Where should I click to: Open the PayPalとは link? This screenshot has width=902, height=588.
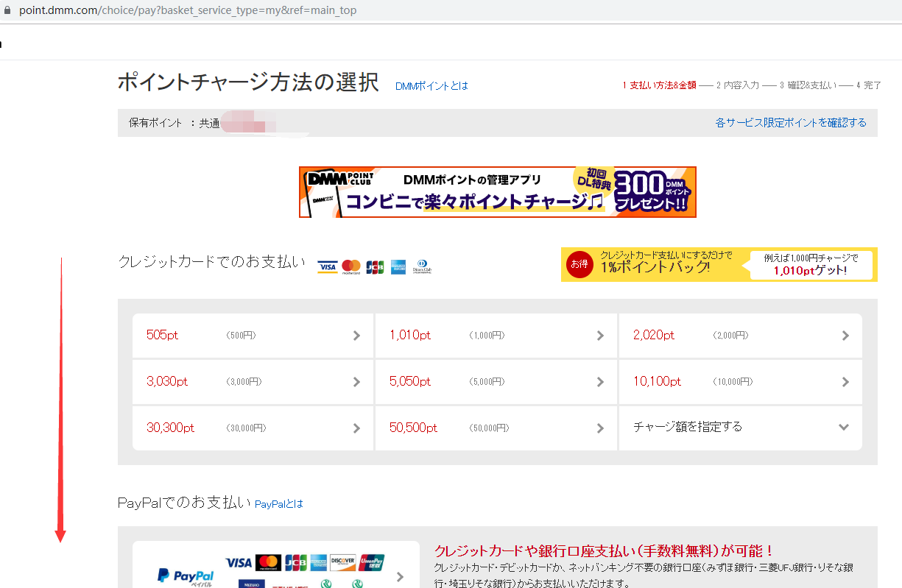278,503
